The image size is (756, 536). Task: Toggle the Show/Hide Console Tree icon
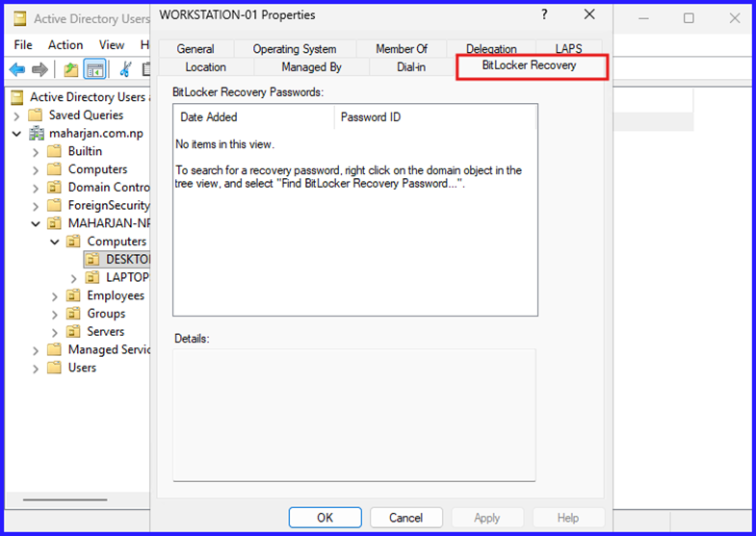pyautogui.click(x=94, y=69)
